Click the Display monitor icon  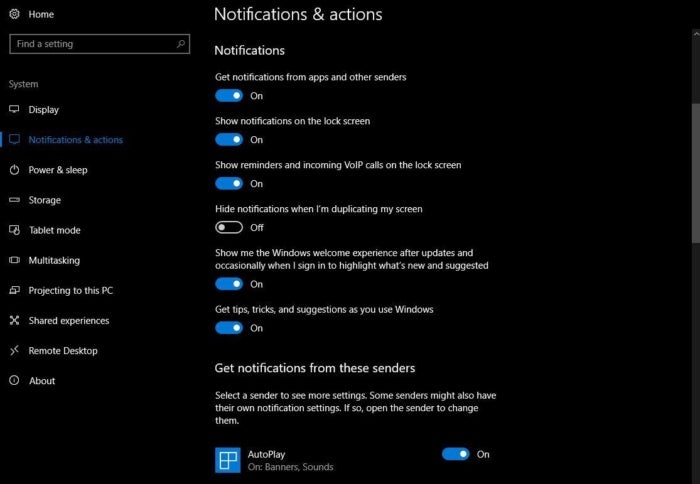[14, 109]
